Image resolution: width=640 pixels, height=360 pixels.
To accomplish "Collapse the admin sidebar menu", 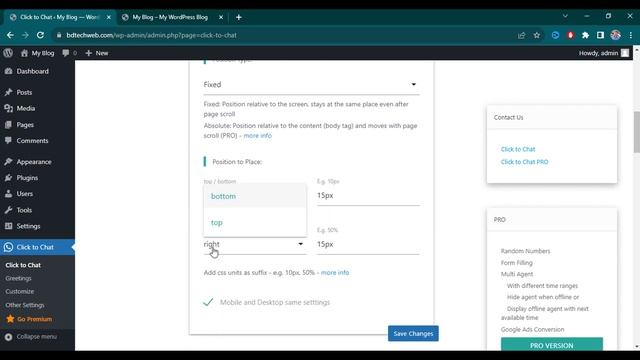I will click(x=31, y=337).
